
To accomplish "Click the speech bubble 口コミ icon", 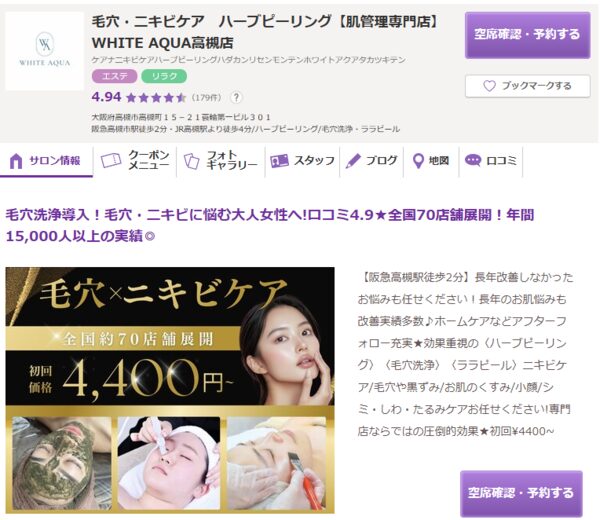I will tap(473, 160).
